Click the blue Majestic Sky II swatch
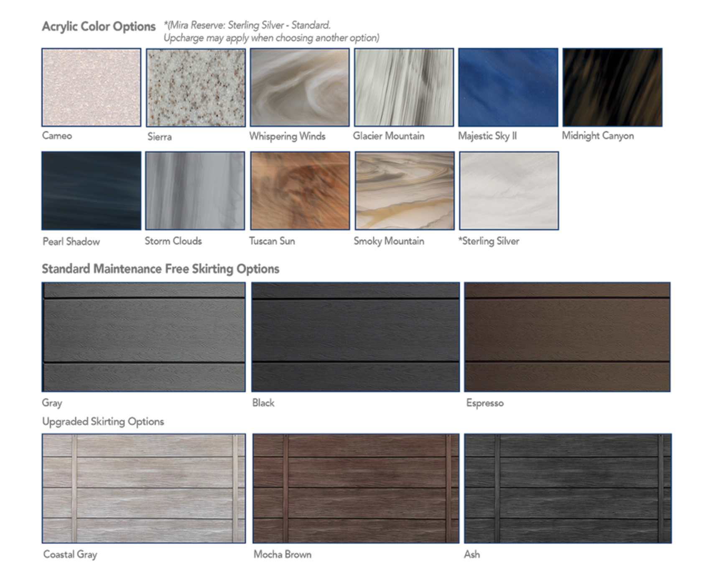This screenshot has height=588, width=708. click(x=508, y=87)
